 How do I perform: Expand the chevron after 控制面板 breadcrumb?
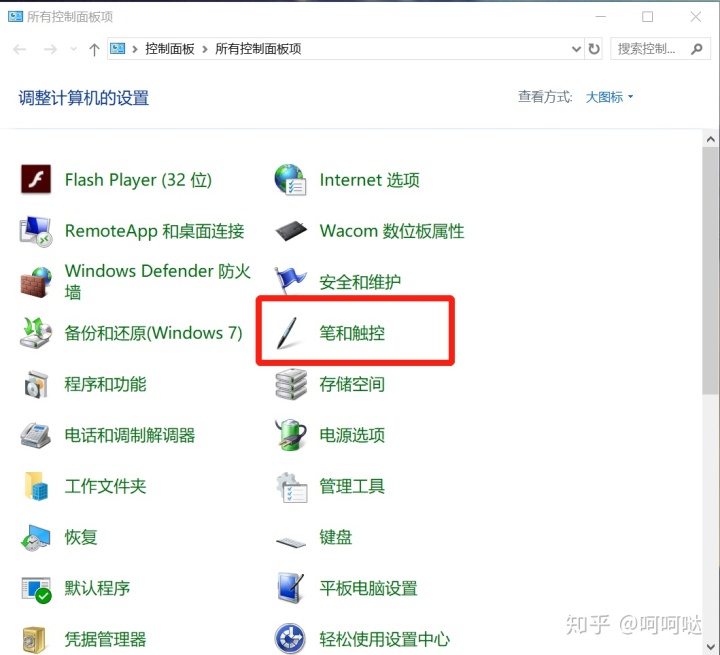click(205, 49)
